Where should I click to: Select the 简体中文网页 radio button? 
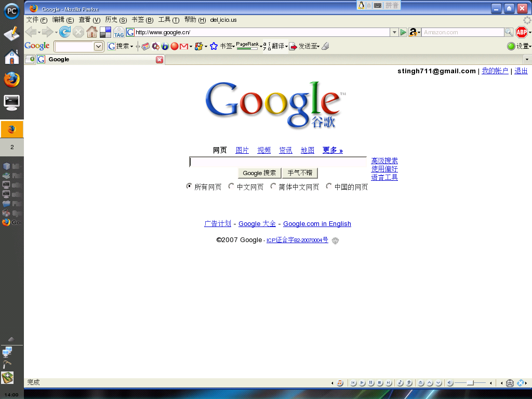(x=273, y=186)
